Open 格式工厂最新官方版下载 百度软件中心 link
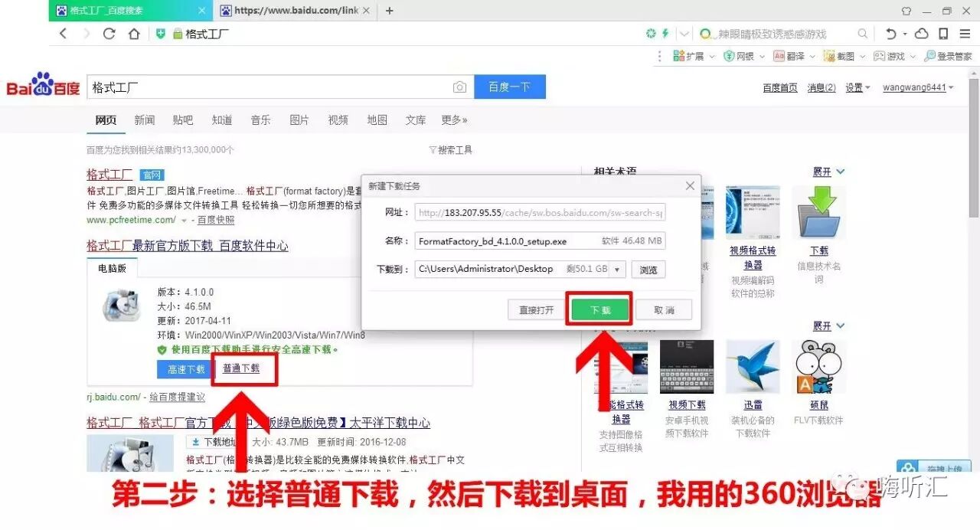Viewport: 980px width, 530px height. pos(188,246)
